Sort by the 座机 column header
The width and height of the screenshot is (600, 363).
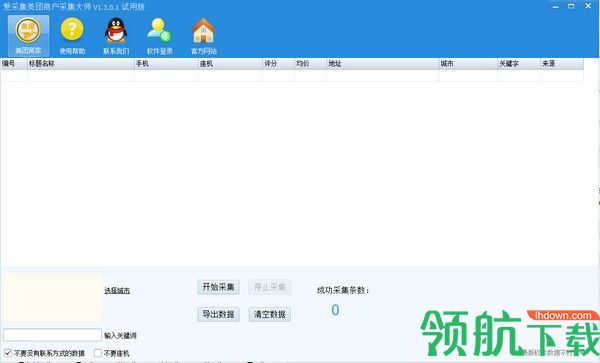pos(230,64)
